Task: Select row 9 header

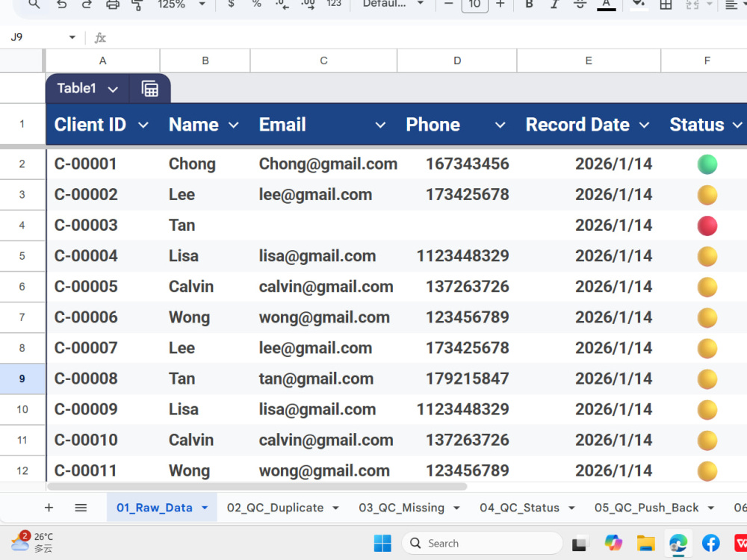Action: (22, 379)
